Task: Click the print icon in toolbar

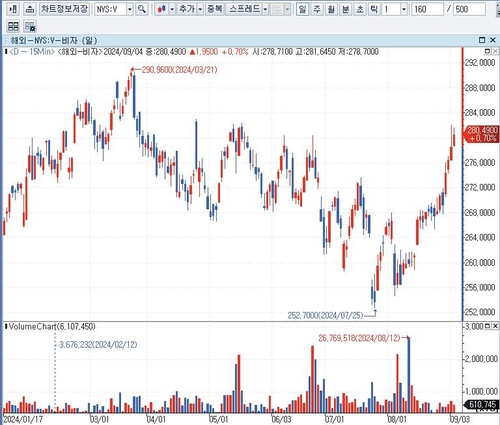Action: pyautogui.click(x=30, y=9)
